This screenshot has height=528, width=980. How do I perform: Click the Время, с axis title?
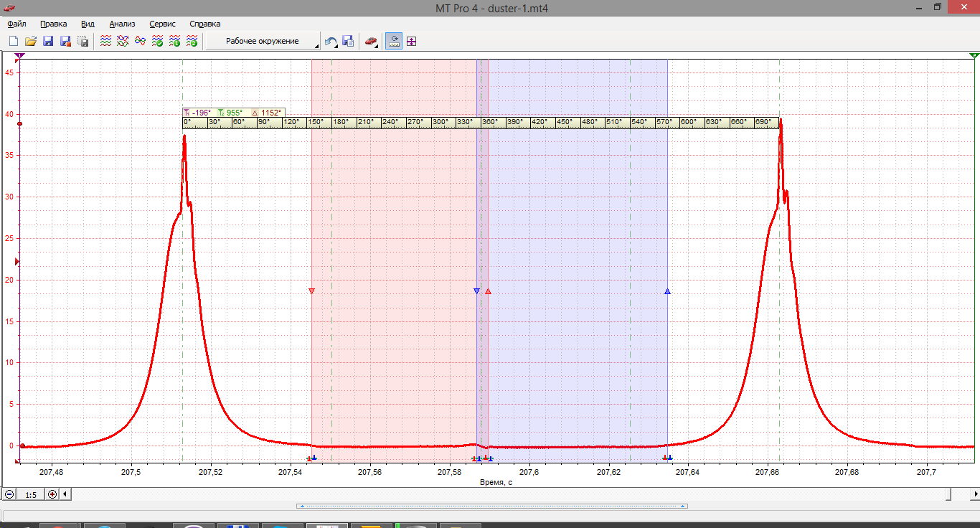pyautogui.click(x=496, y=482)
